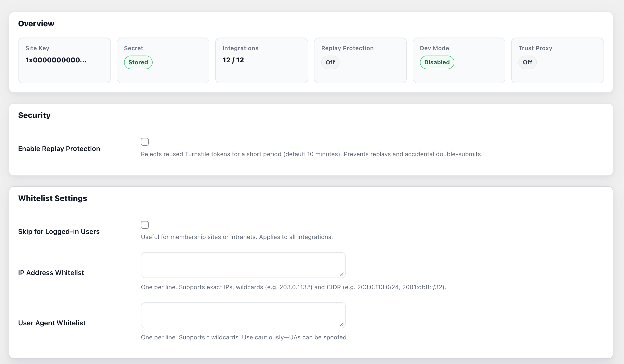Click the Stored badge under Secret
624x364 pixels.
(138, 62)
